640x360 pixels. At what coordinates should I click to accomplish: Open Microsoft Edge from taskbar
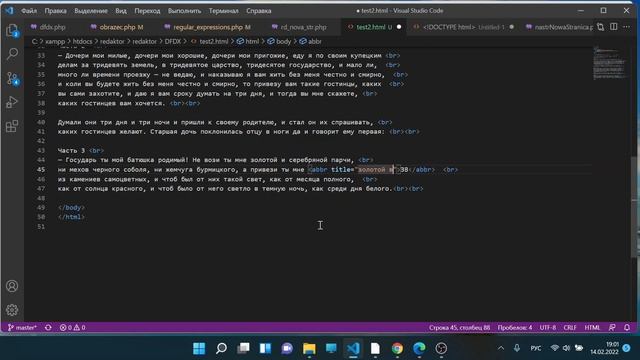[419, 348]
